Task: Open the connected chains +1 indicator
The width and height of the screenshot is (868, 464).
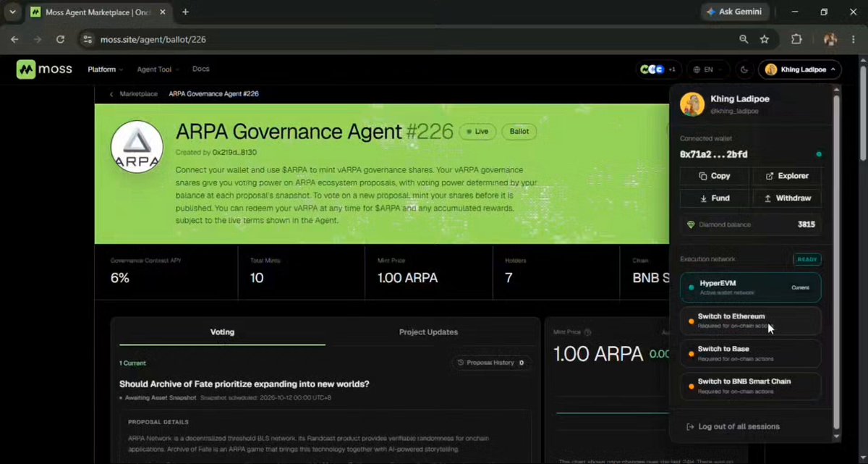Action: point(658,69)
